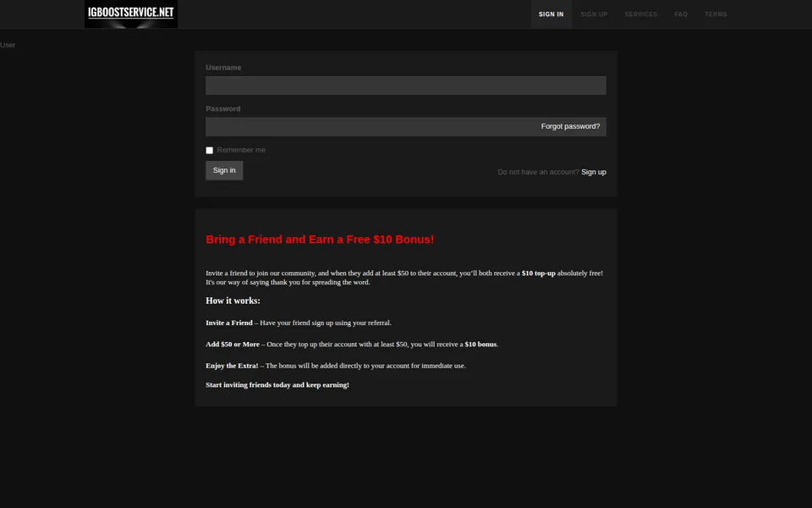Image resolution: width=812 pixels, height=508 pixels.
Task: Click the User text at top left
Action: coord(8,45)
